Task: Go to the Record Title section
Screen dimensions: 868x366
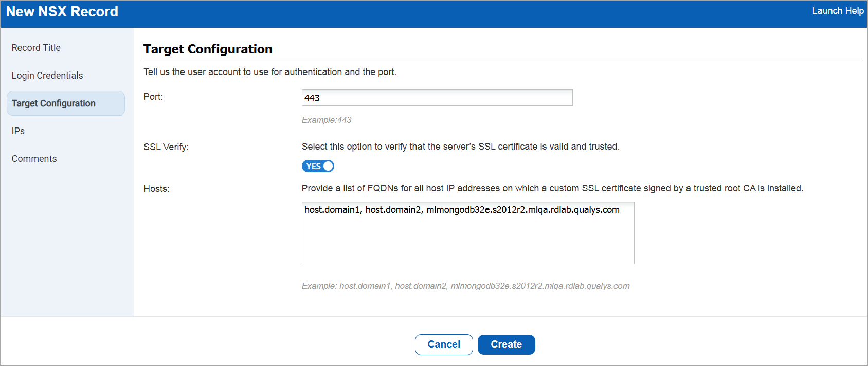Action: [x=36, y=48]
